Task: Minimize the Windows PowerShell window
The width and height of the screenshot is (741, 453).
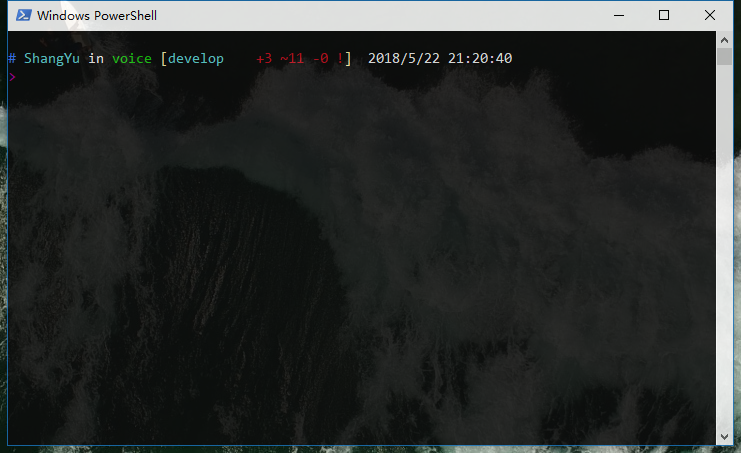Action: click(x=619, y=15)
